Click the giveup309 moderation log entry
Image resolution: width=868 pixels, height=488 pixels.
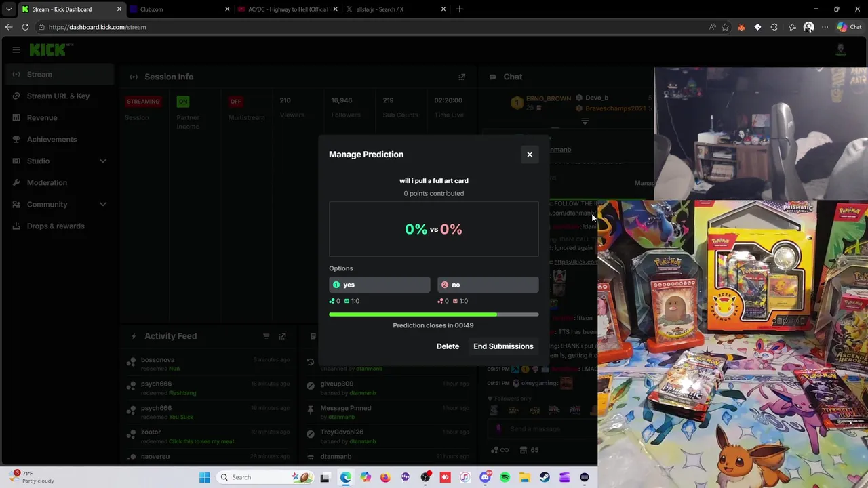[x=387, y=388]
